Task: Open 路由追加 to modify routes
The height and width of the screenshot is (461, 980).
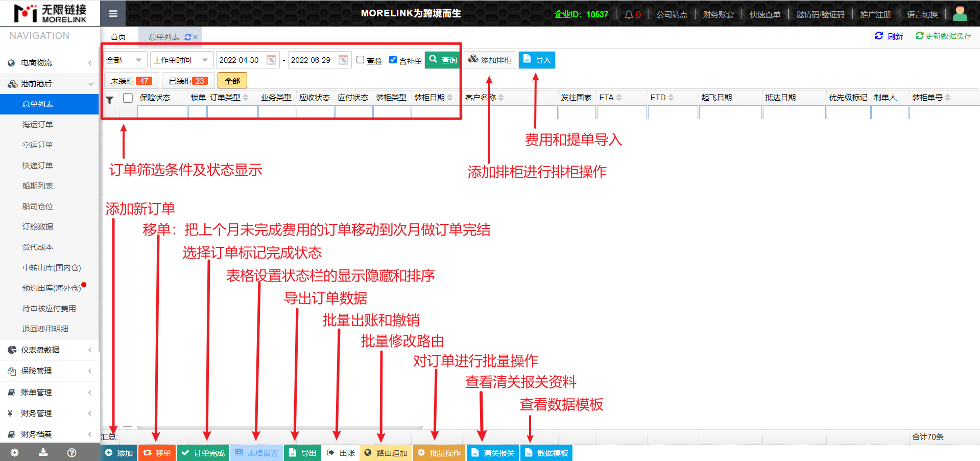Action: [386, 453]
